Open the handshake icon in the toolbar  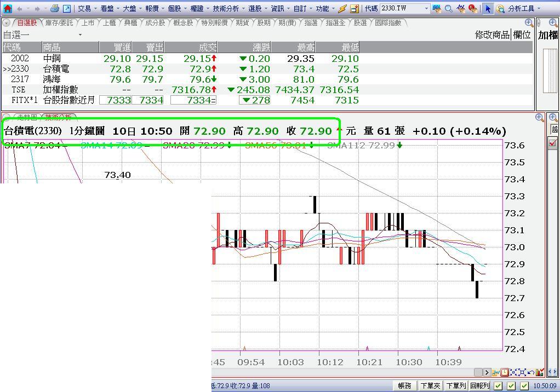click(461, 9)
